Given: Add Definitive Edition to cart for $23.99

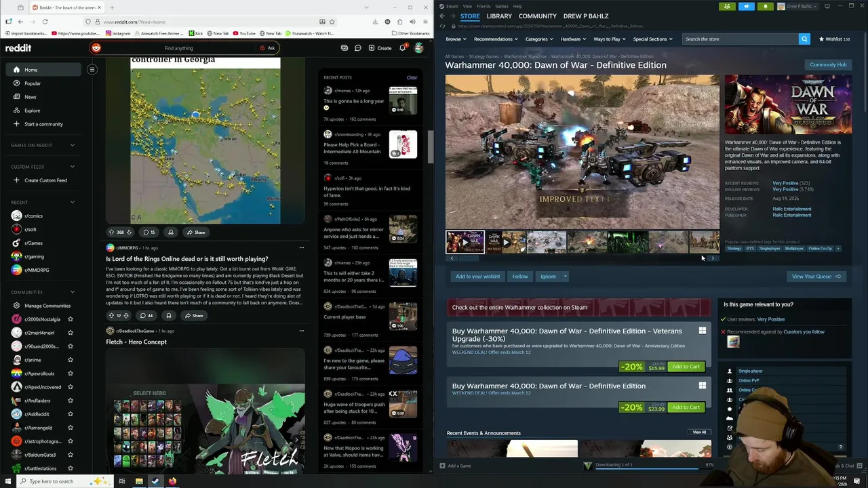Looking at the screenshot, I should 686,407.
